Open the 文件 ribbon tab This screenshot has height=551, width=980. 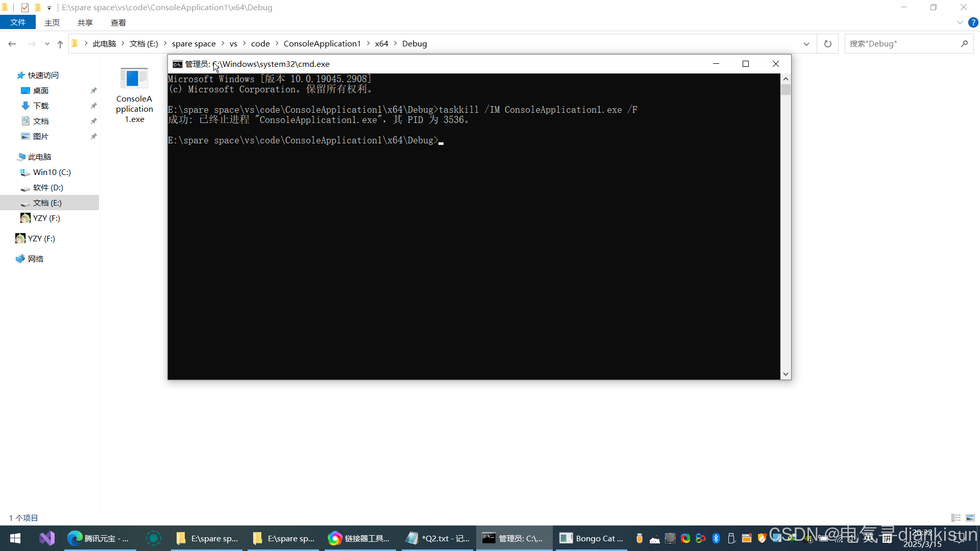click(x=18, y=22)
